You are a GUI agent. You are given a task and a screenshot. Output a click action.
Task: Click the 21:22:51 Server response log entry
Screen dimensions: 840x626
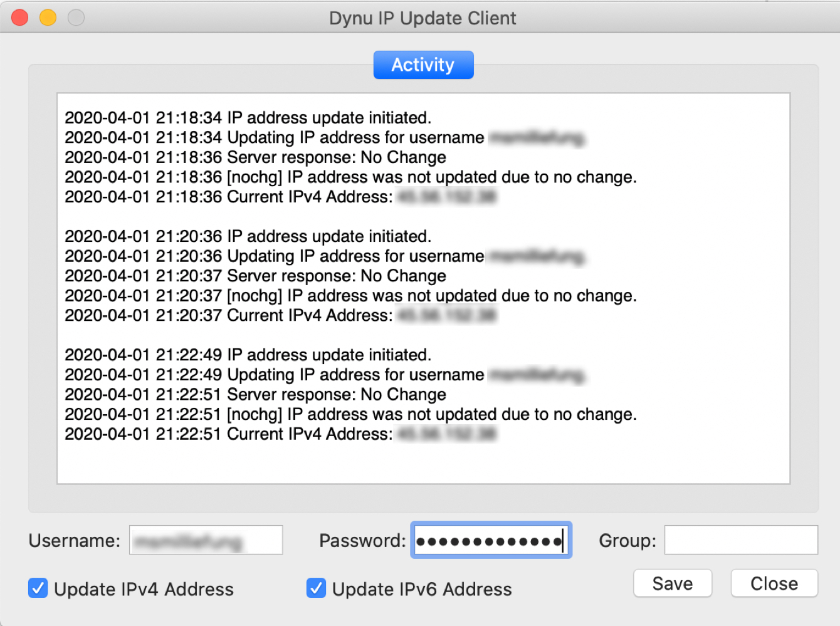click(255, 395)
